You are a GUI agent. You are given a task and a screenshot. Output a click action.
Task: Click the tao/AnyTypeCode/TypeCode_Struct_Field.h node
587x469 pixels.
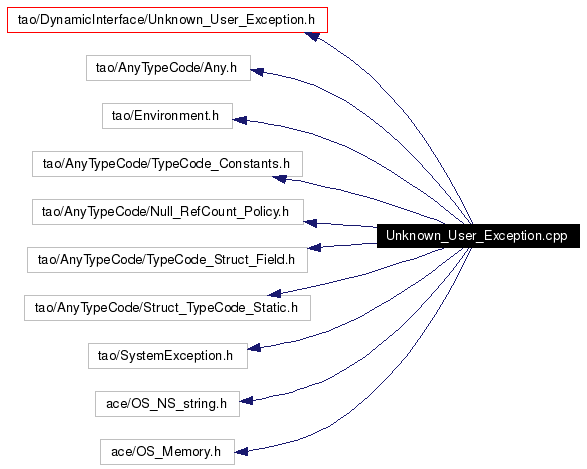(x=167, y=260)
